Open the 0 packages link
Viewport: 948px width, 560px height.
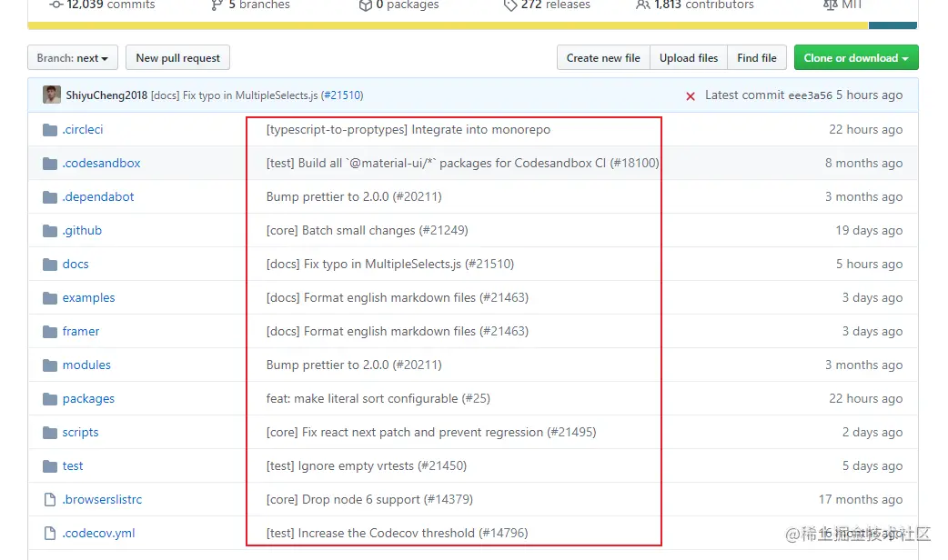click(x=399, y=5)
